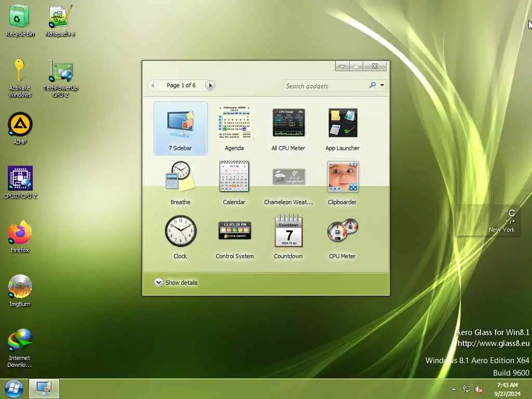Select the CPUID CPU-Z shortcut
The image size is (532, 399).
(x=20, y=182)
